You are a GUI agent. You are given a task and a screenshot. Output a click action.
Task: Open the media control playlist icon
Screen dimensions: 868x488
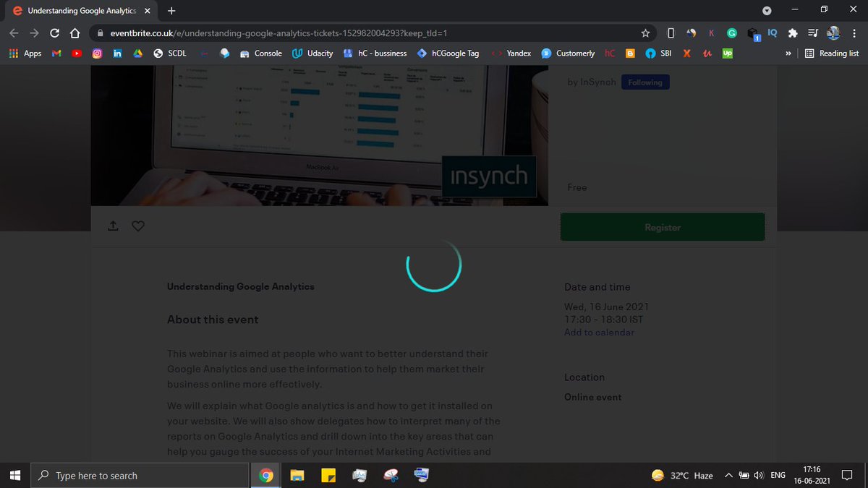point(813,33)
